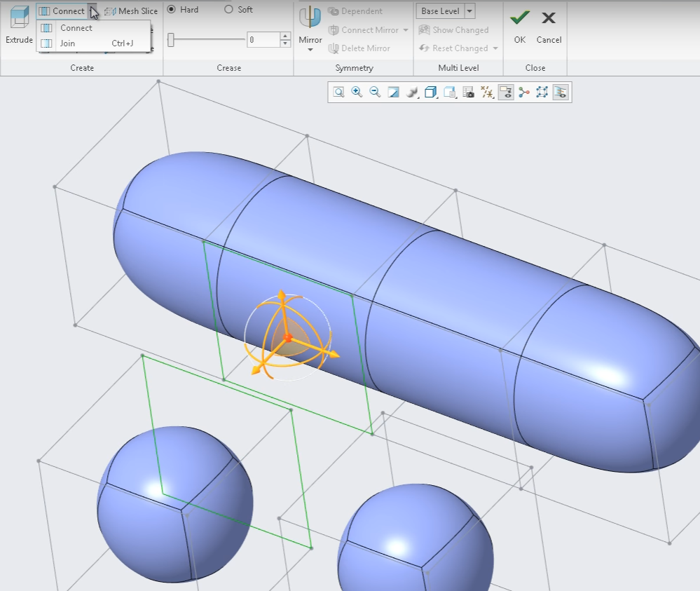The width and height of the screenshot is (700, 591).
Task: Click the dragger's upward orange arrow
Action: (x=282, y=296)
